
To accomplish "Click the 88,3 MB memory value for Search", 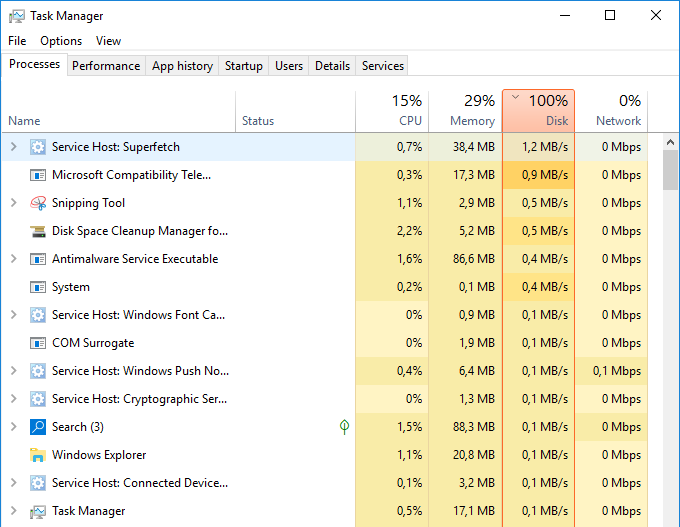I will 474,427.
